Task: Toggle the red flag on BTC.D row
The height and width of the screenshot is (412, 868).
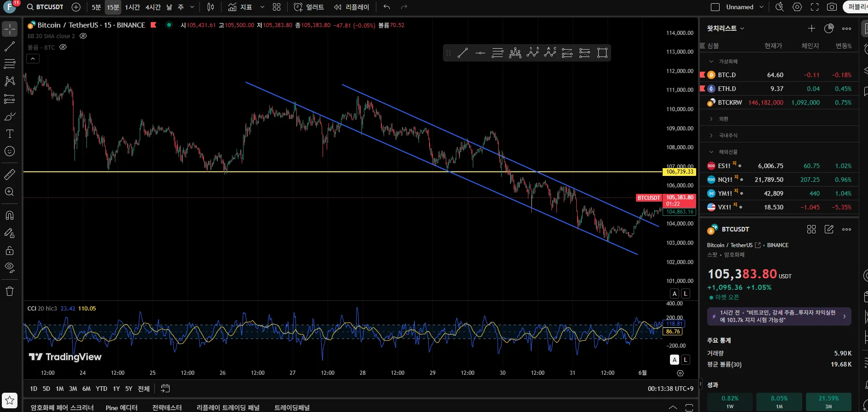Action: (702, 75)
